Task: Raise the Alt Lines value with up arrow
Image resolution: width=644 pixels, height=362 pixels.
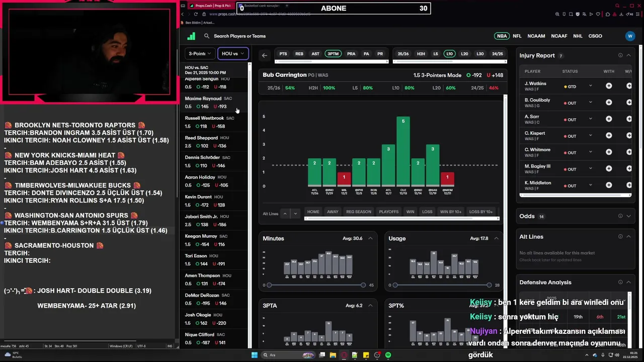Action: (285, 213)
